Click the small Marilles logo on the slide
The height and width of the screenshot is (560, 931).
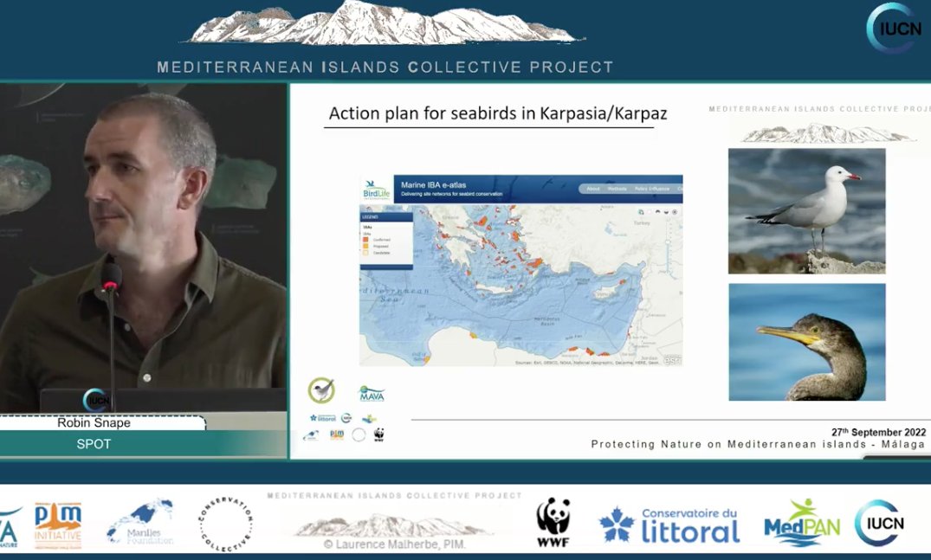click(311, 436)
